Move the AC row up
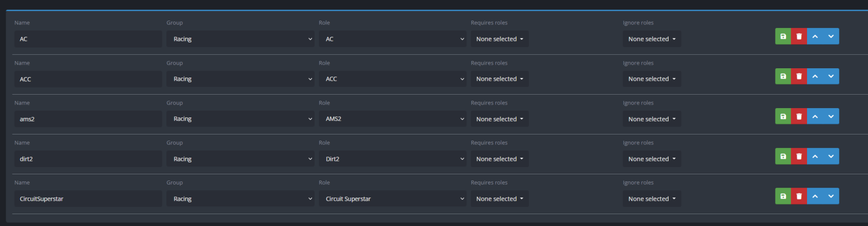This screenshot has height=226, width=868. coord(815,36)
